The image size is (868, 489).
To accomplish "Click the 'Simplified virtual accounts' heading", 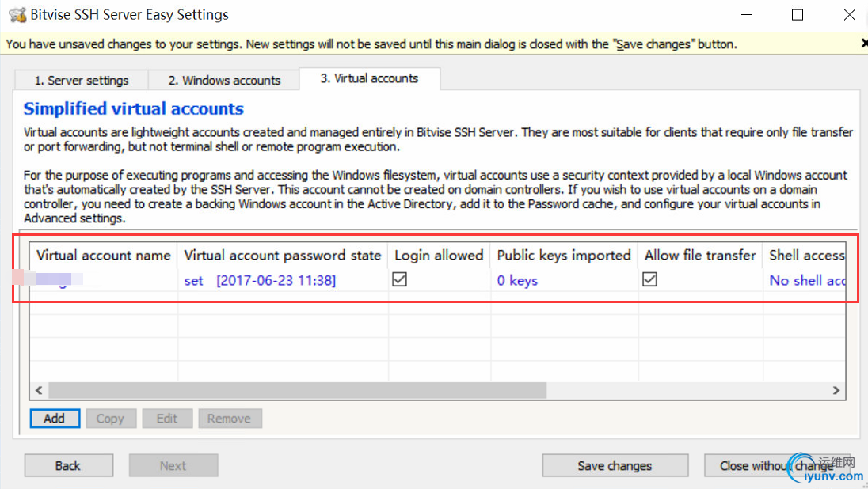I will click(x=133, y=108).
